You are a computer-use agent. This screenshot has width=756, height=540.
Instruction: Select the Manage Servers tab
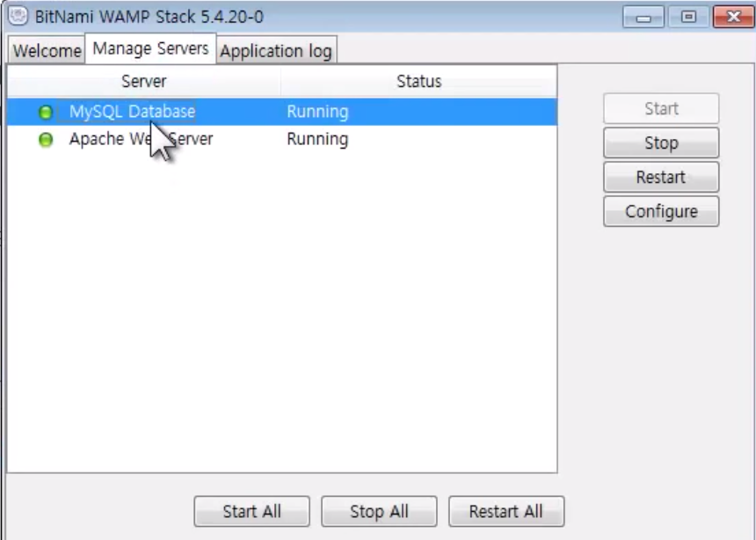point(150,48)
